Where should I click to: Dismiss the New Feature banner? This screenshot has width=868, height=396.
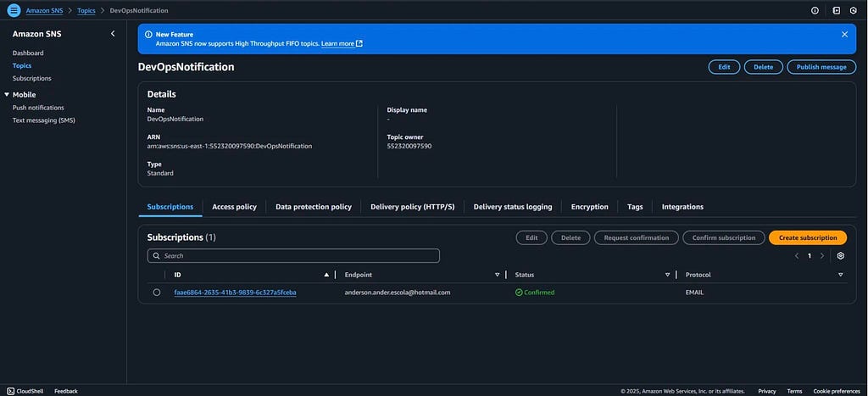pyautogui.click(x=844, y=34)
